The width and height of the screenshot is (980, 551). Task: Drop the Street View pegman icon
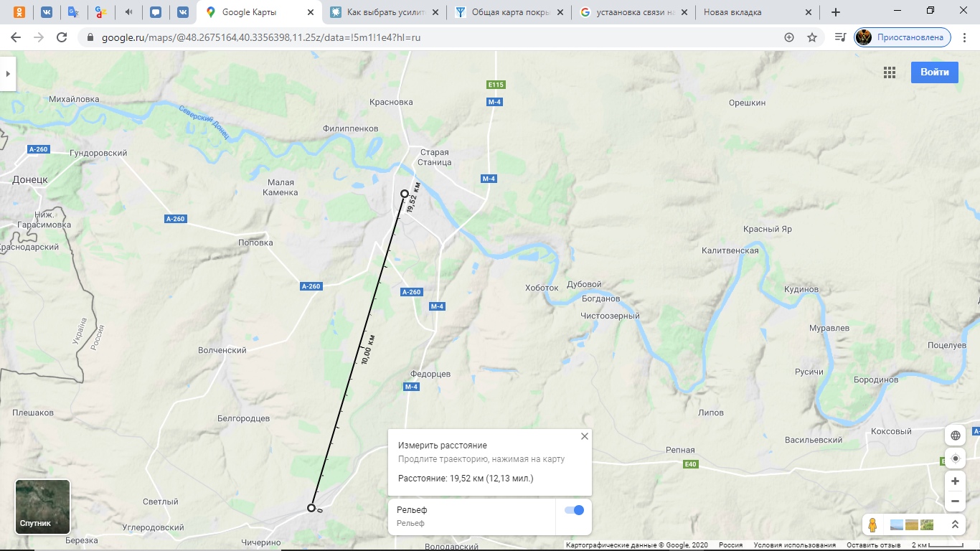pyautogui.click(x=872, y=524)
